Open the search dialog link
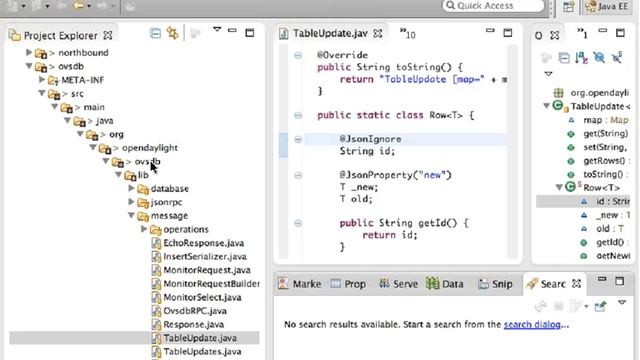 click(x=532, y=324)
